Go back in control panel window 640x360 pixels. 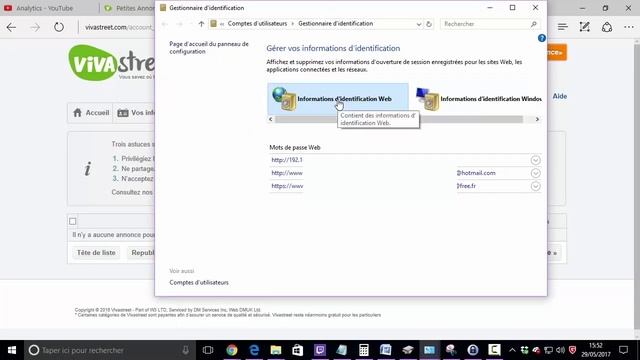tap(164, 24)
